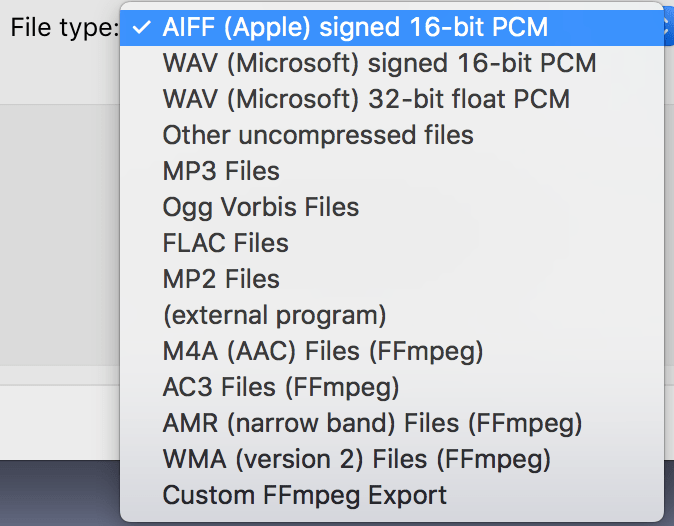Pick WAV (Microsoft) 32-bit float PCM
The image size is (674, 526).
point(366,99)
